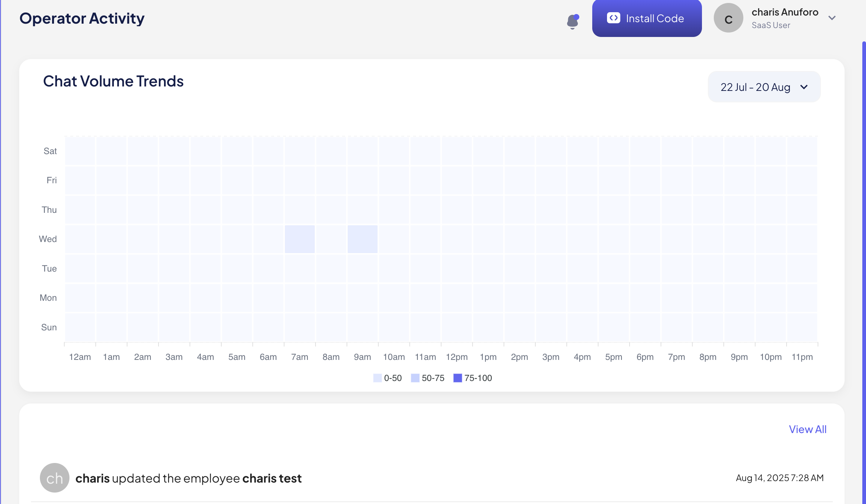Screen dimensions: 866x504
Task: Open the charis updated employee activity entry
Action: [188, 478]
